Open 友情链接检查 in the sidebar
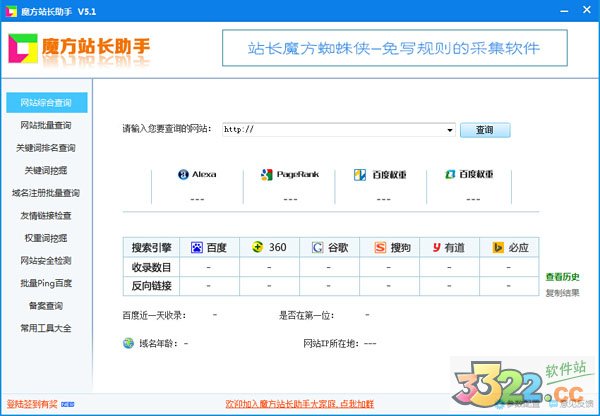600x416 pixels. (x=46, y=215)
